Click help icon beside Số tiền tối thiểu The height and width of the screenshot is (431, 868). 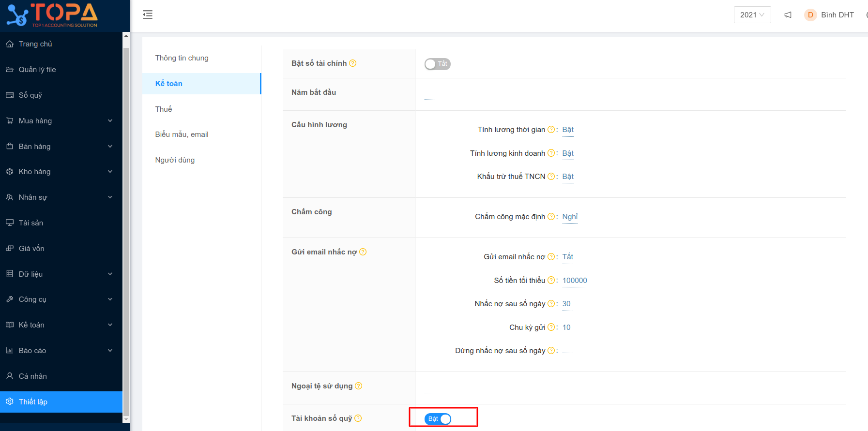coord(551,281)
